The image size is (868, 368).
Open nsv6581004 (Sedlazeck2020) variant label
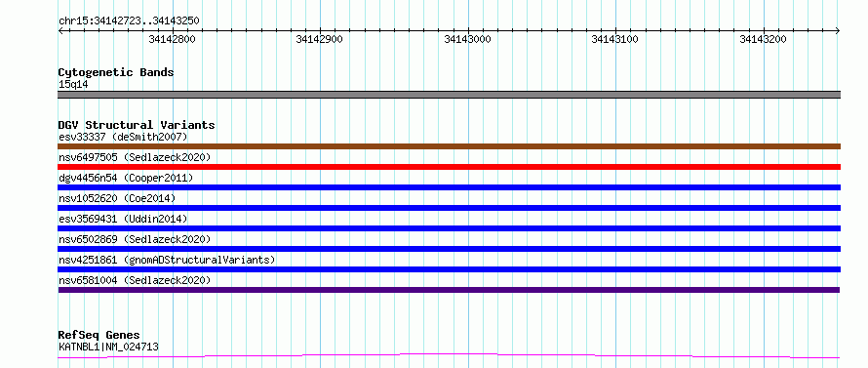pos(135,280)
